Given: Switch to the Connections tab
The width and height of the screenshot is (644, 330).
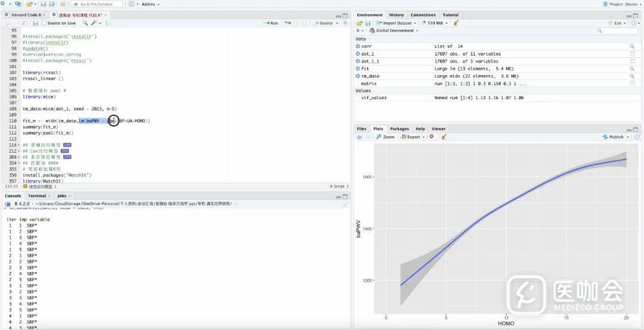Looking at the screenshot, I should (423, 15).
